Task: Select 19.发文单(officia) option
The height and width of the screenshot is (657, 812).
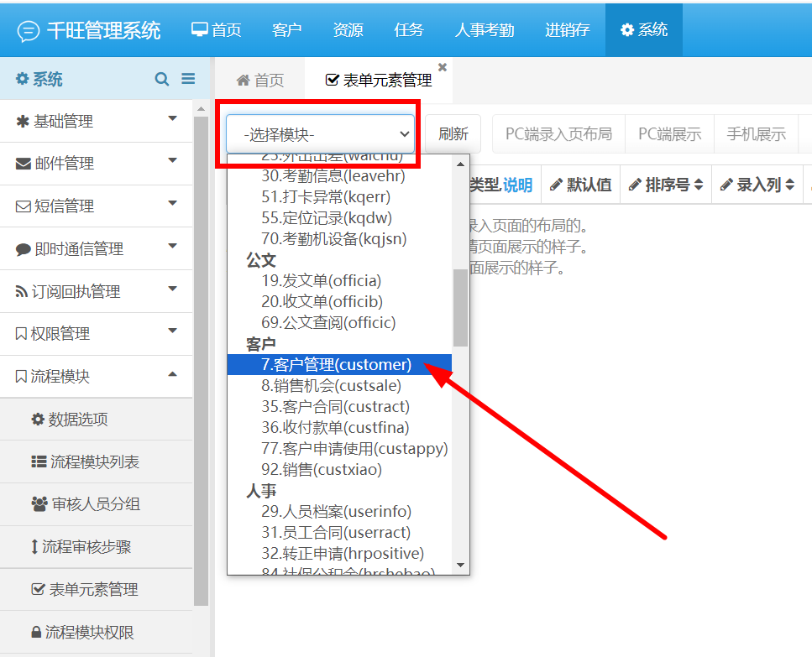Action: tap(340, 280)
